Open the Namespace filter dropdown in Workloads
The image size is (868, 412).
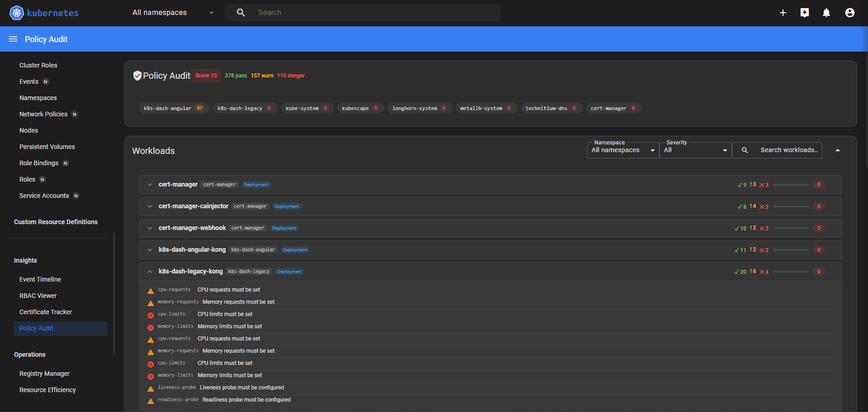click(623, 150)
